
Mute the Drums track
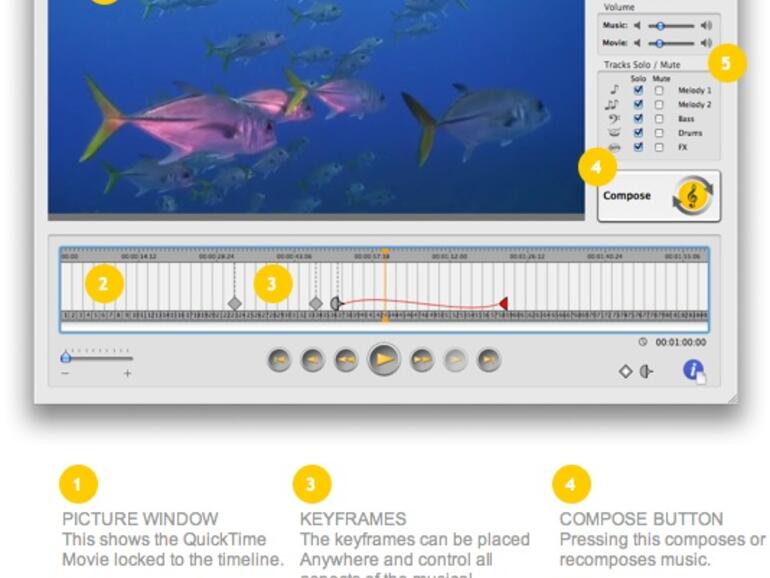(659, 133)
